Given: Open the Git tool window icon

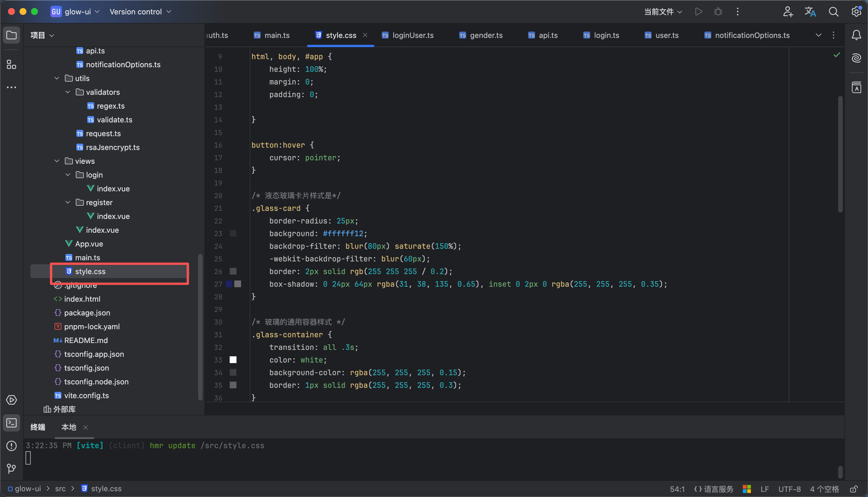Looking at the screenshot, I should 11,468.
